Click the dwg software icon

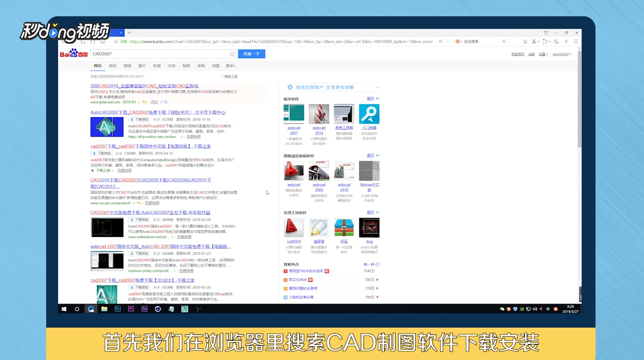click(x=369, y=228)
